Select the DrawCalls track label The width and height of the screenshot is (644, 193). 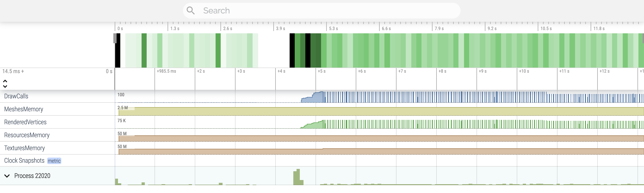(16, 96)
